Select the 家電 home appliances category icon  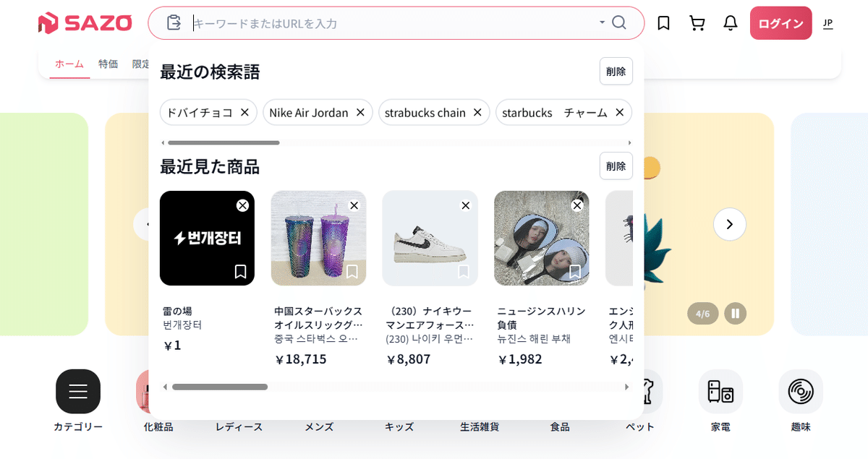[x=720, y=391]
